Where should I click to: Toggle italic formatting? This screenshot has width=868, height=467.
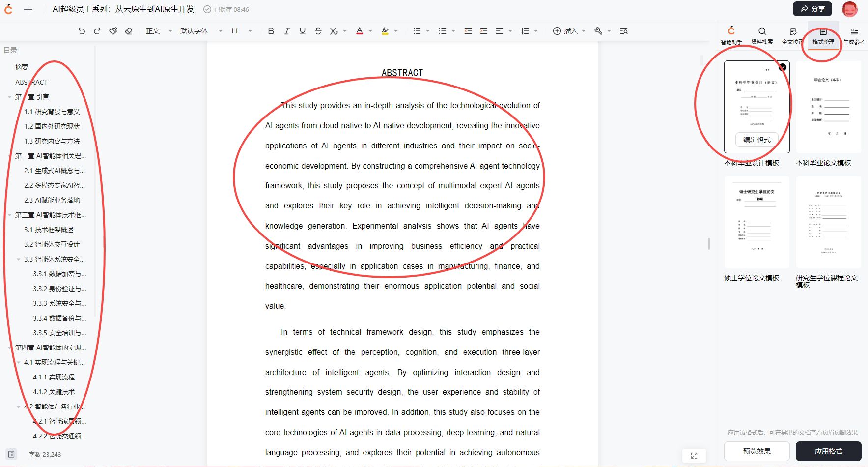[x=287, y=31]
